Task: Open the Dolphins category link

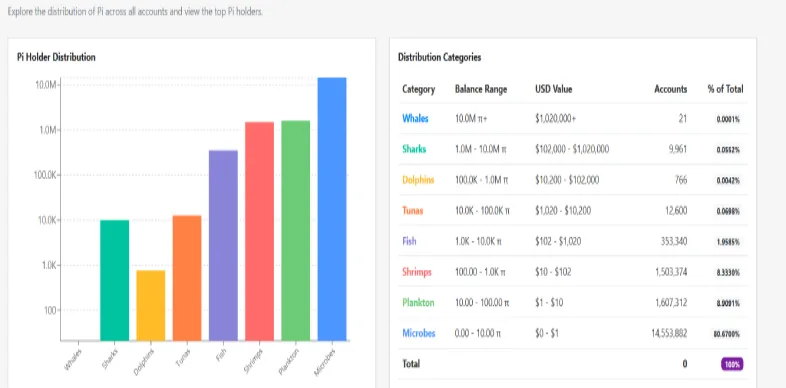Action: pyautogui.click(x=418, y=180)
